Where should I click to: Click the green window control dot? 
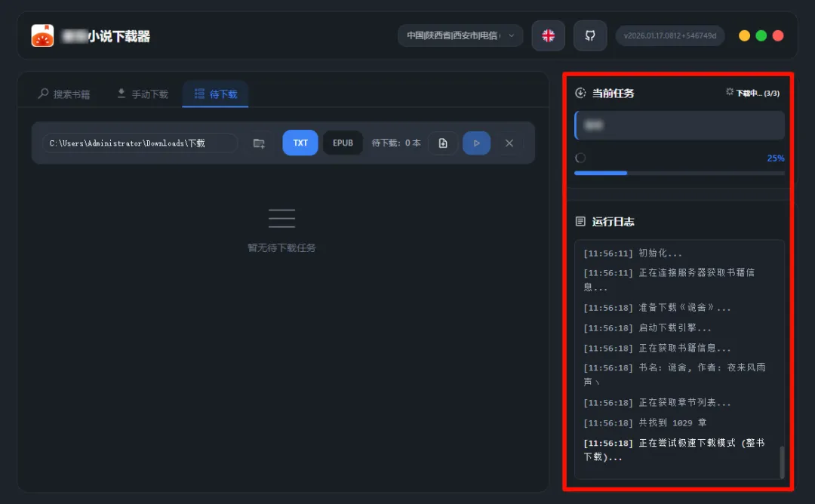(761, 35)
